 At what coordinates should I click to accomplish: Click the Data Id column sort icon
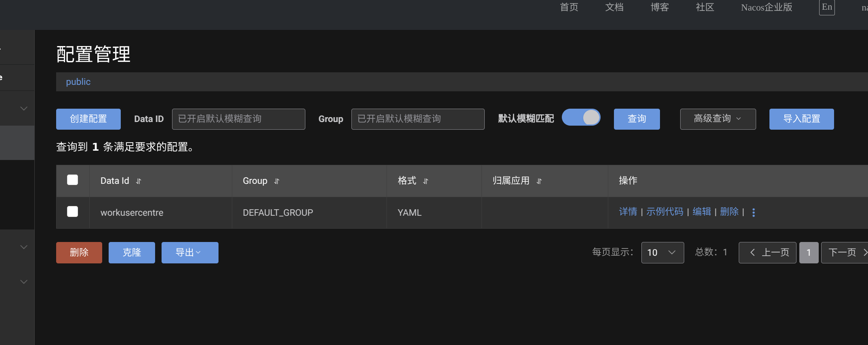tap(139, 181)
